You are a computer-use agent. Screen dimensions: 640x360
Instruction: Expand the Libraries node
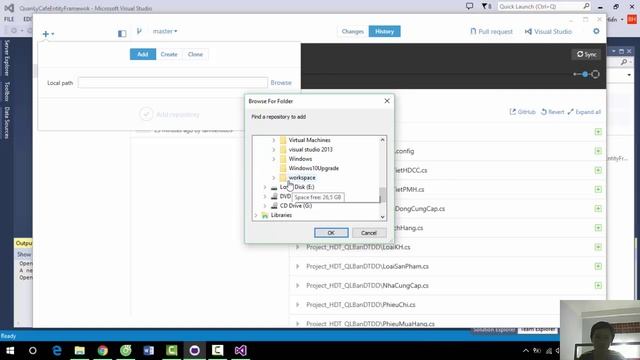click(256, 215)
